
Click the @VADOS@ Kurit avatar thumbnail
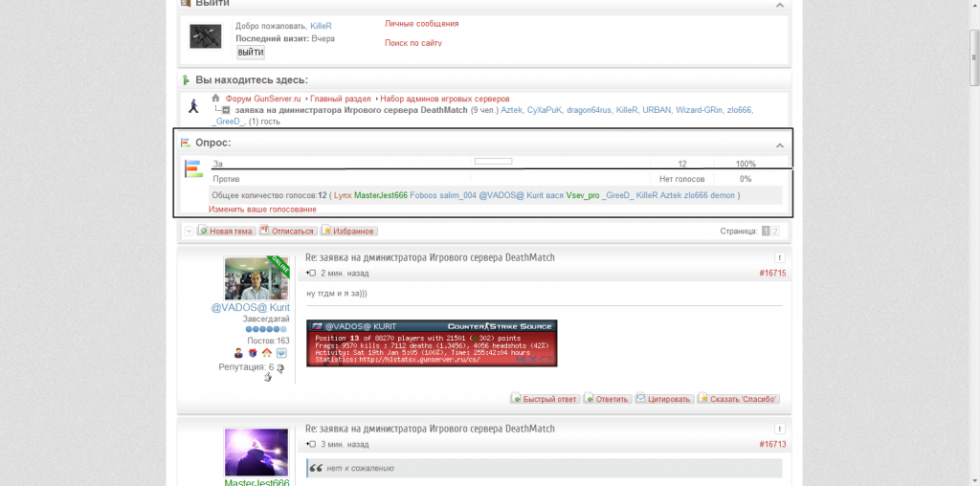click(256, 278)
